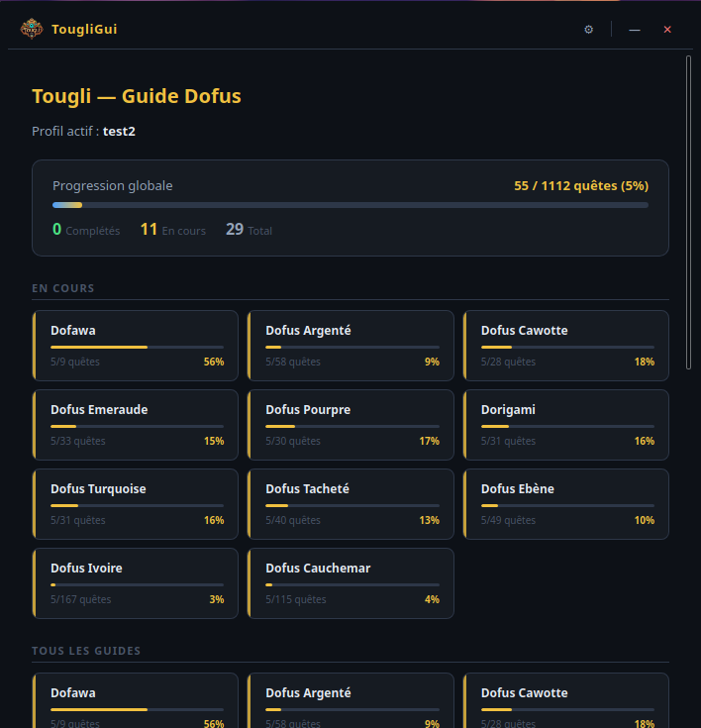Select the Dofus Turquoise guide card

[135, 504]
